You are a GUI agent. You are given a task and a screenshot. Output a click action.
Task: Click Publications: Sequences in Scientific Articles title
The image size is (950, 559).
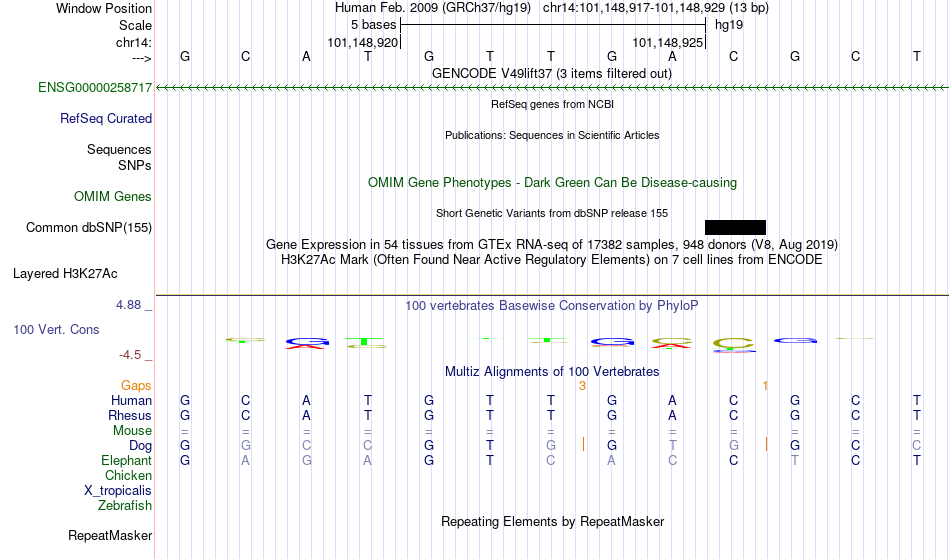pos(552,135)
